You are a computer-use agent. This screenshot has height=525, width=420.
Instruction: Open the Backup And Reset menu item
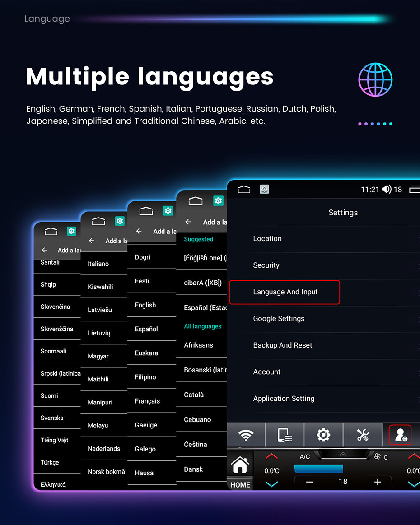click(x=283, y=345)
